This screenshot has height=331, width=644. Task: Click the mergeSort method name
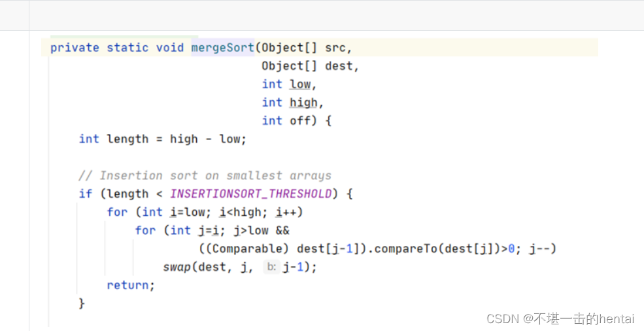tap(223, 48)
